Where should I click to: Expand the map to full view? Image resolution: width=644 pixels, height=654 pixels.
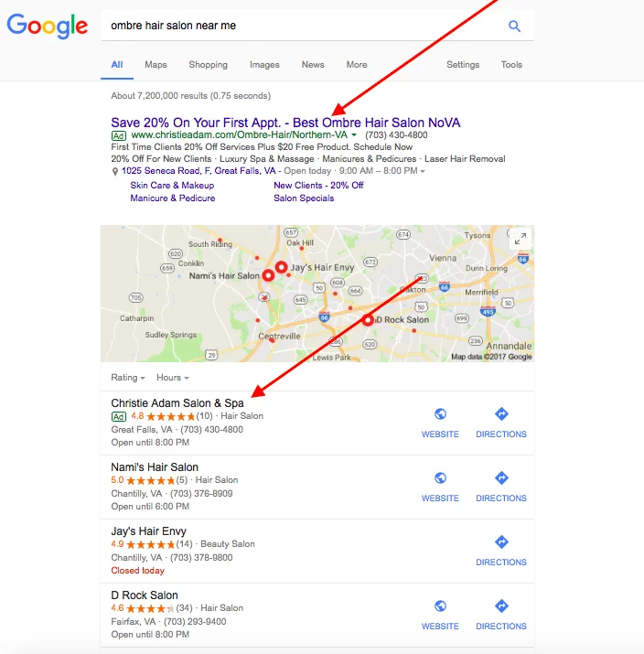point(521,239)
